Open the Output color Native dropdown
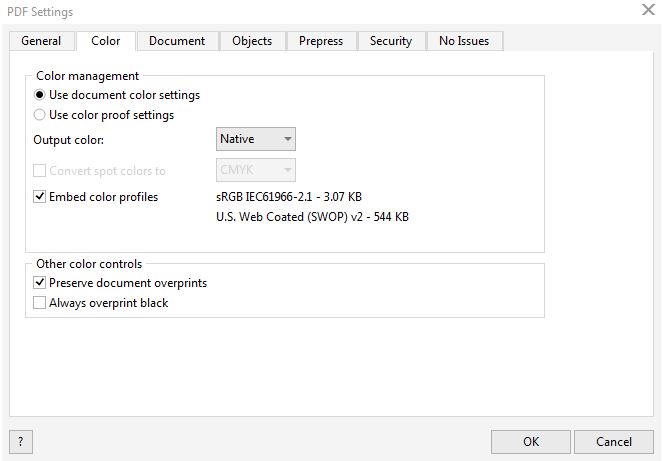Image resolution: width=662 pixels, height=461 pixels. pyautogui.click(x=256, y=139)
